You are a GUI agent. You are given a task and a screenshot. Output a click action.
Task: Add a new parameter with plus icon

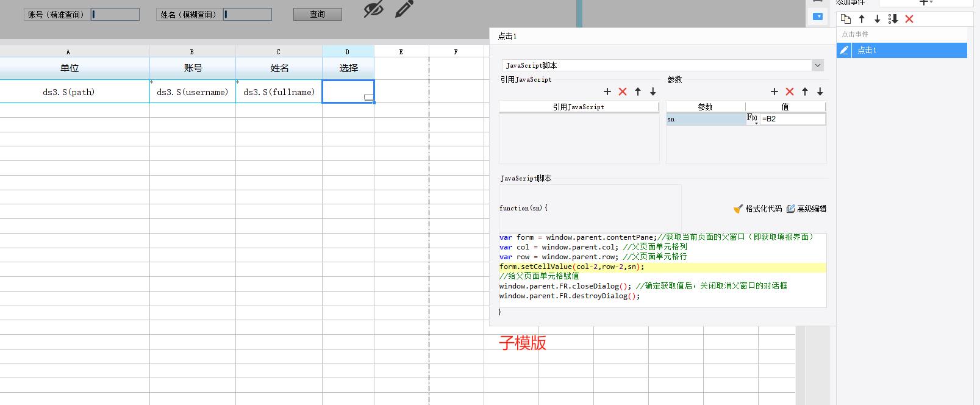774,91
